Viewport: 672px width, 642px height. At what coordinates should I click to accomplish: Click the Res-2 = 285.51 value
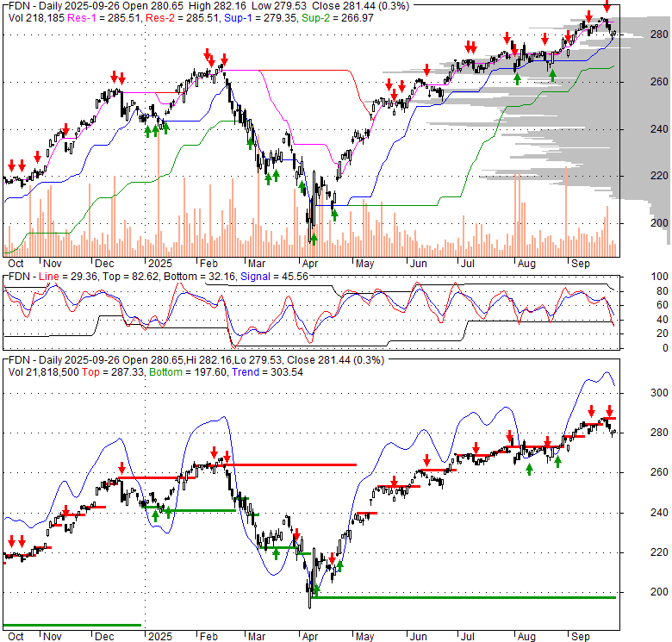click(182, 18)
